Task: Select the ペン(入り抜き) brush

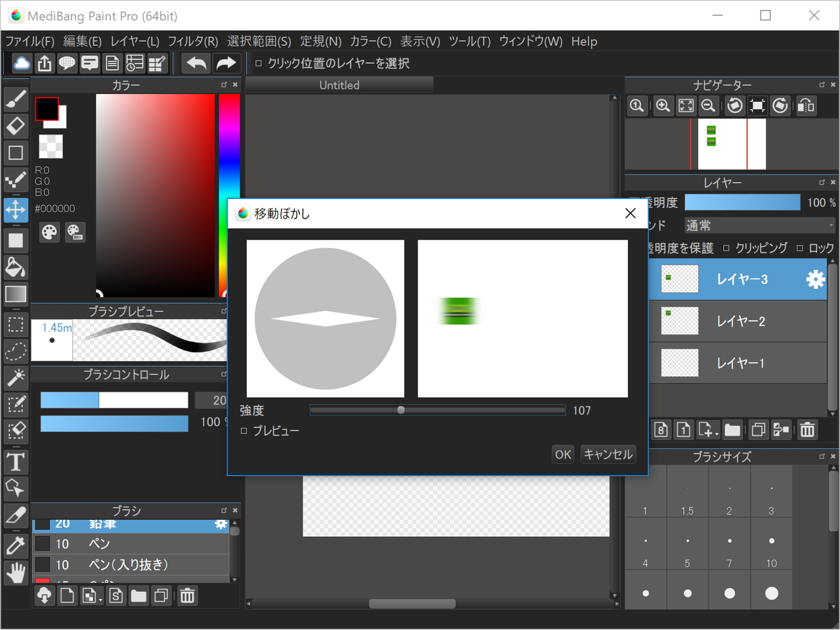Action: pos(131,564)
